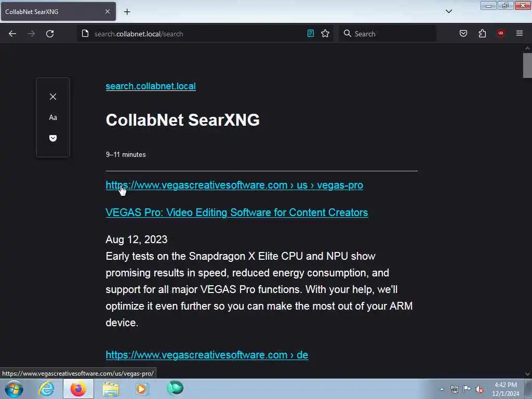Open the Aa type controls in reader sidebar

[53, 117]
